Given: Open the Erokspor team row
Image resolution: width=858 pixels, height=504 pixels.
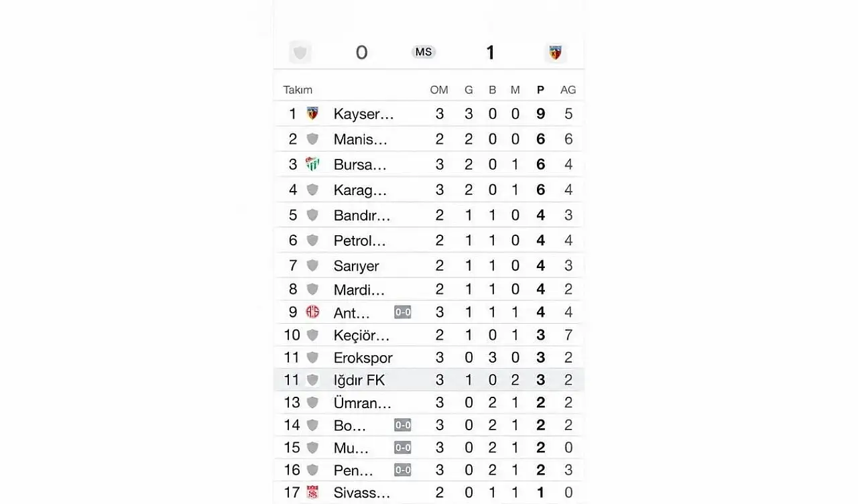Looking at the screenshot, I should 429,357.
